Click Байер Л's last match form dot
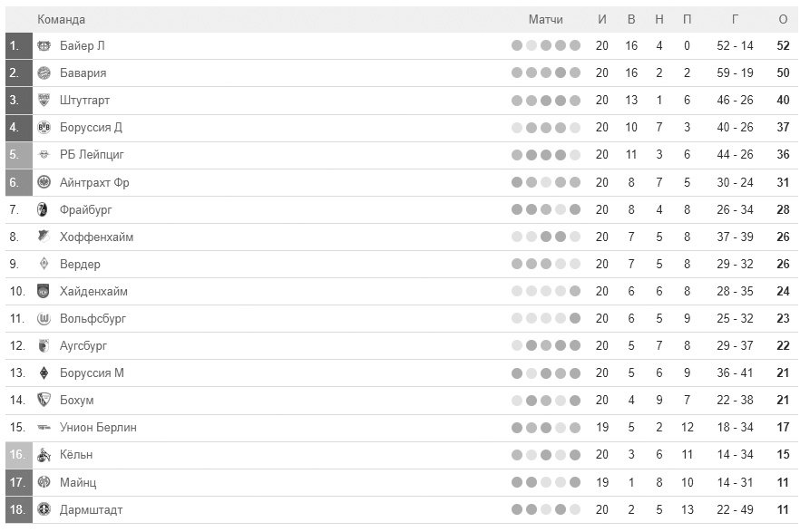The width and height of the screenshot is (800, 532). [x=575, y=46]
